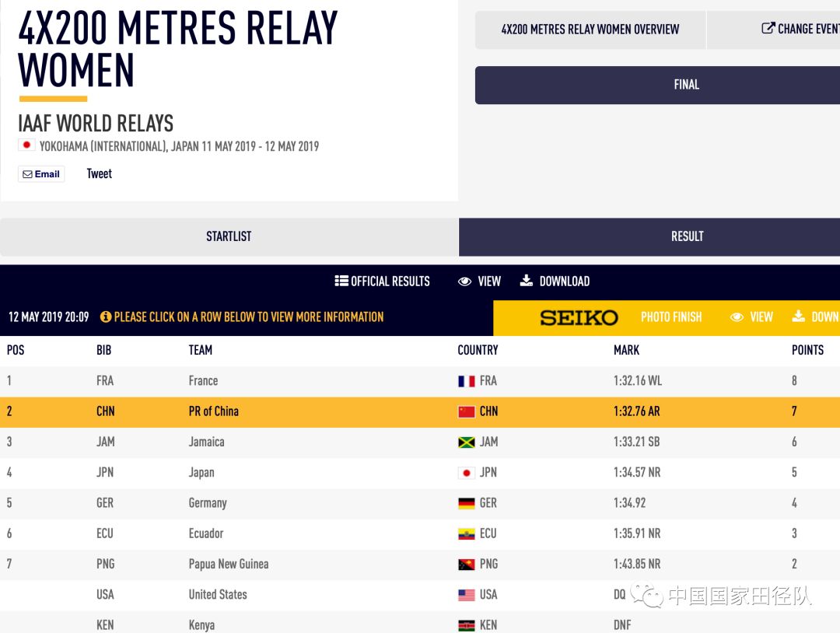The image size is (840, 633).
Task: Click the Japan flag in the header
Action: coord(26,145)
